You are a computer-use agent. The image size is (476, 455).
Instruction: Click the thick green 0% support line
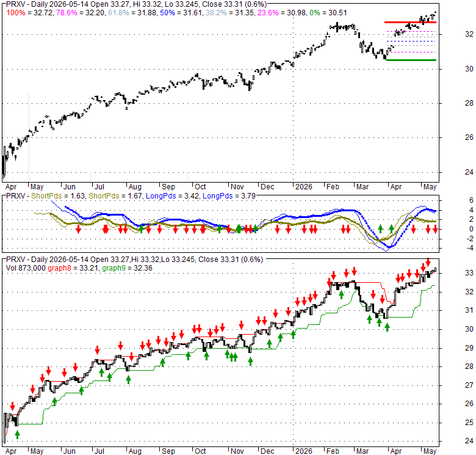(x=411, y=60)
